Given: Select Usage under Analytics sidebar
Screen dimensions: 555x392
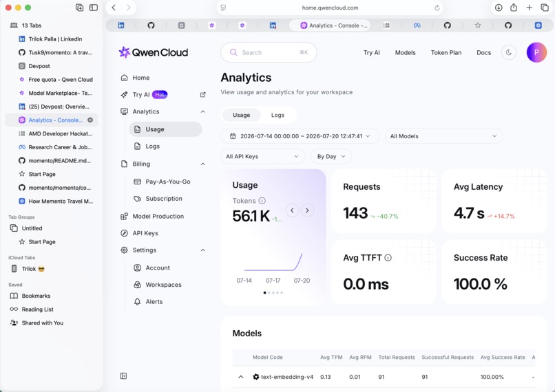Looking at the screenshot, I should pyautogui.click(x=165, y=129).
